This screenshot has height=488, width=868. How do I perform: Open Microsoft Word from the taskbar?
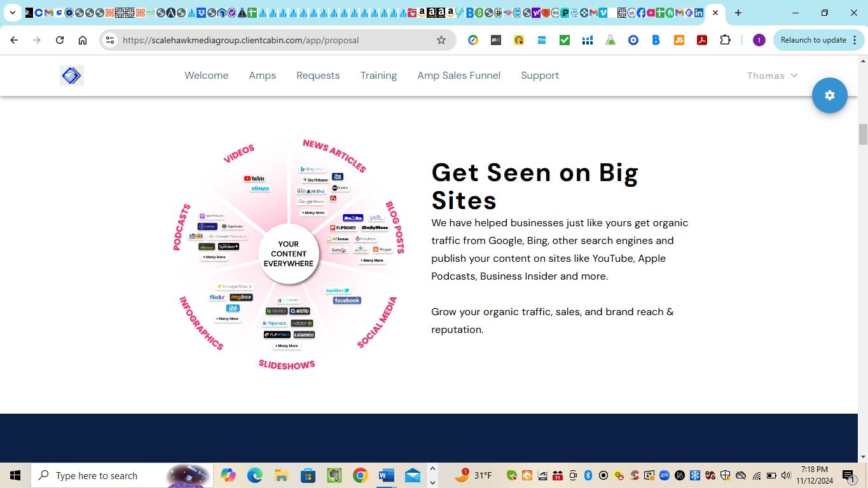coord(386,475)
